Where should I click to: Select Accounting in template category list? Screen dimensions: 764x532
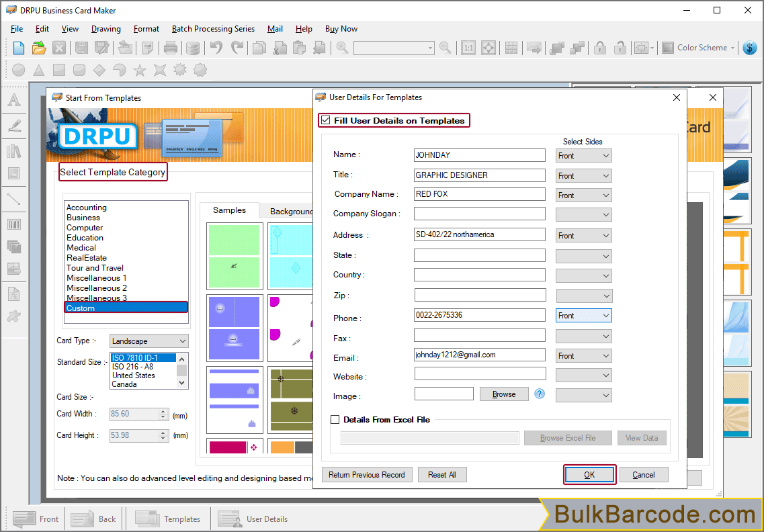pyautogui.click(x=86, y=208)
